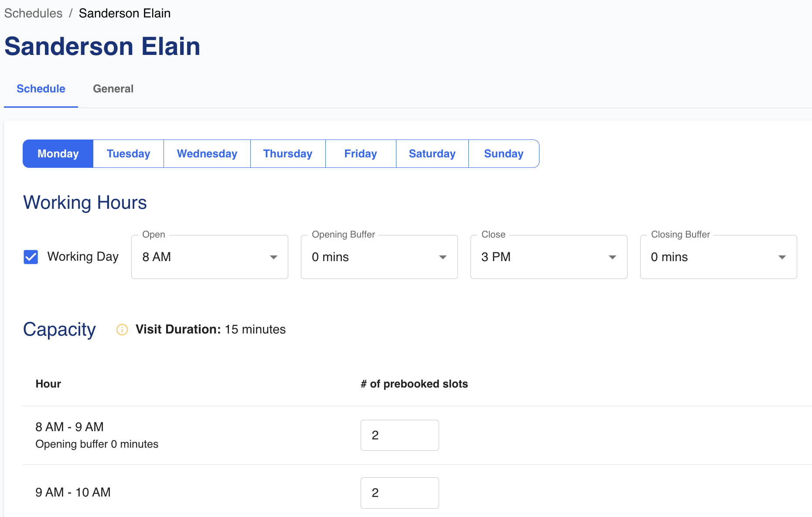
Task: Show the Wednesday schedule
Action: pyautogui.click(x=207, y=154)
